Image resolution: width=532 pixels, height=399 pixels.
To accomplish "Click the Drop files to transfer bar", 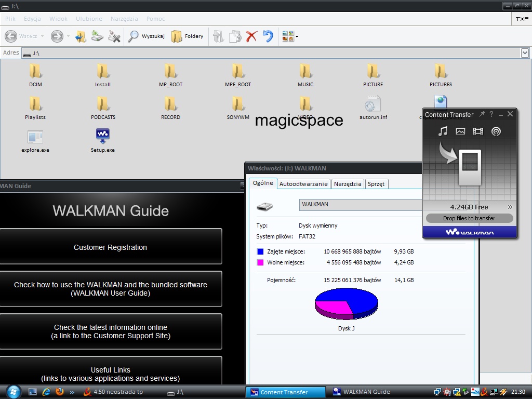I will point(469,218).
